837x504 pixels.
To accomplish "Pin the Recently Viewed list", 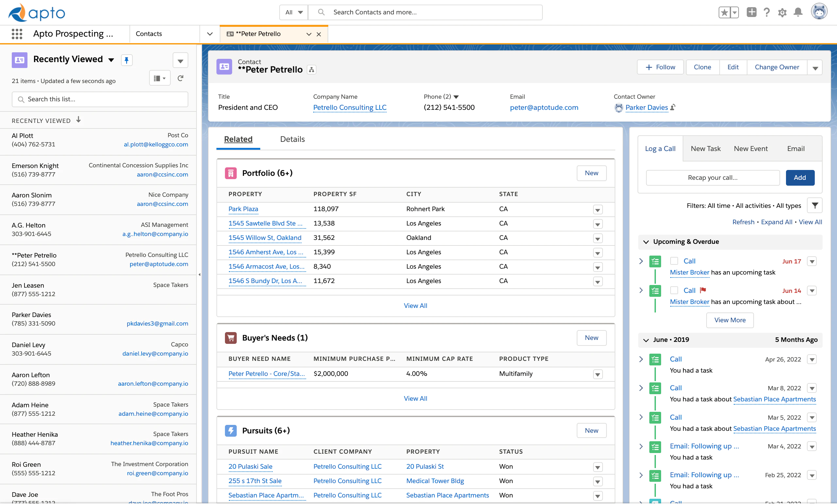I will pos(126,60).
